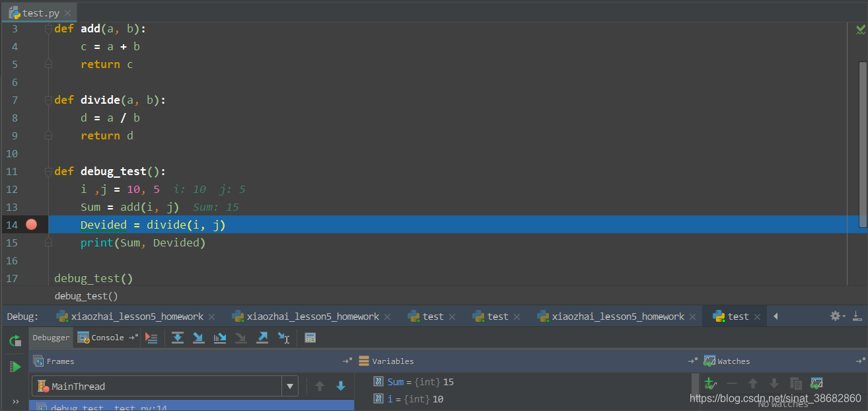
Task: Click the Step Out icon
Action: tap(262, 338)
